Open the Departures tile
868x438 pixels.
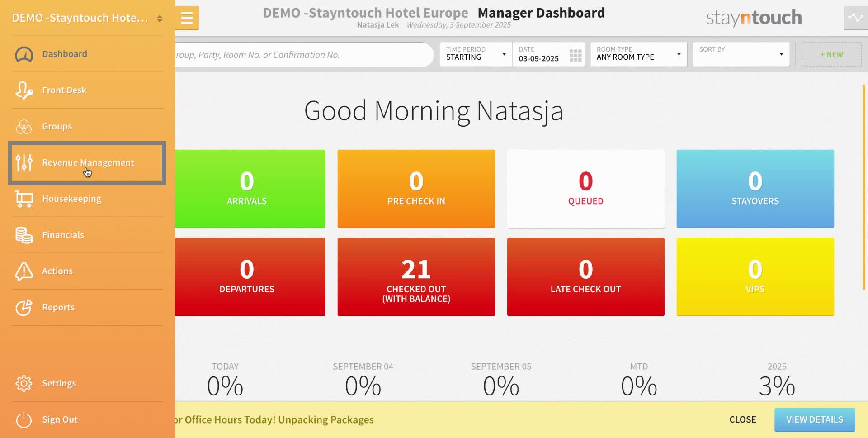point(250,277)
